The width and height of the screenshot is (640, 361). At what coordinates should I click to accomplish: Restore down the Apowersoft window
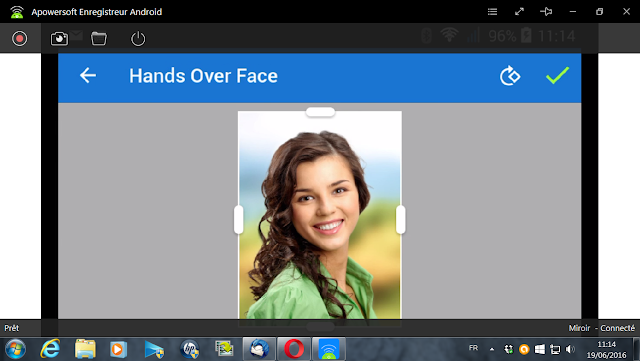pyautogui.click(x=599, y=11)
